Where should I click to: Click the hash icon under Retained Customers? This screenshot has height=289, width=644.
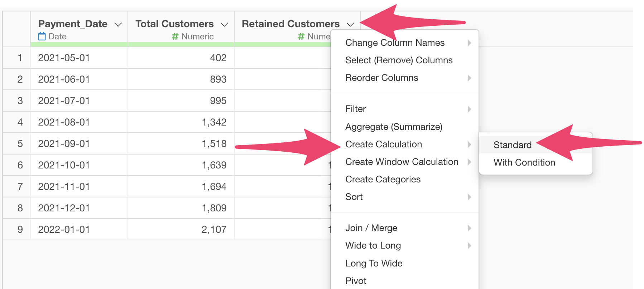301,36
